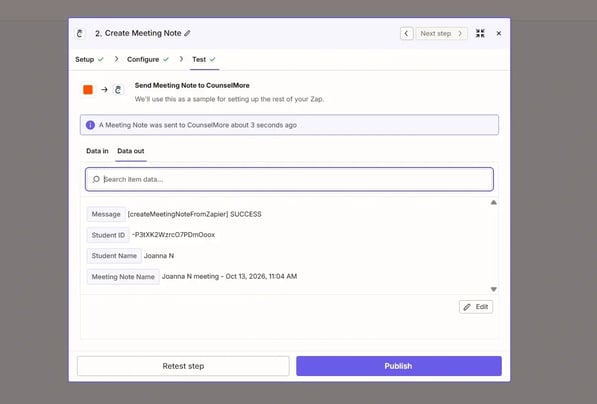Click the Send Meeting Note to CounselMore heading

[192, 86]
